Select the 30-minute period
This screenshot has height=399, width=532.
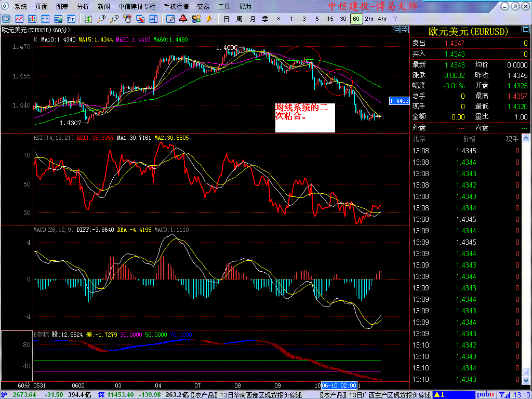(x=343, y=19)
